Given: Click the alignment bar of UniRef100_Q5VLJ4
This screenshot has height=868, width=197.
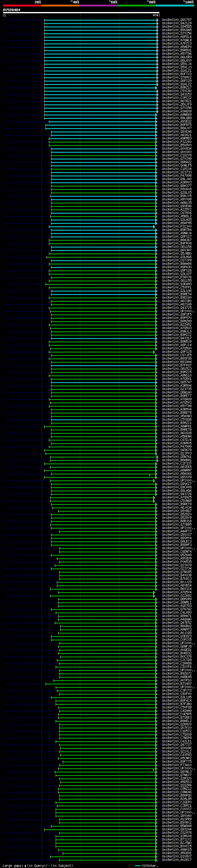Looking at the screenshot, I should [x=101, y=64].
